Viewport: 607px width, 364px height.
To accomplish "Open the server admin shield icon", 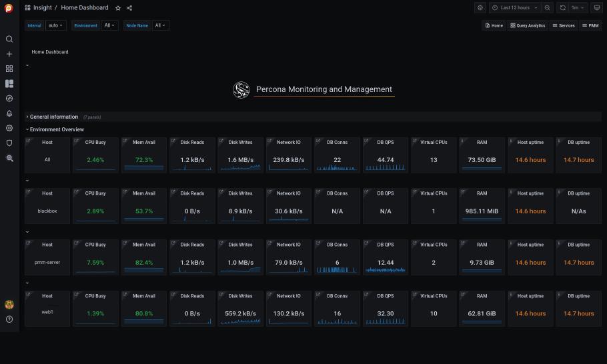I will (x=9, y=143).
